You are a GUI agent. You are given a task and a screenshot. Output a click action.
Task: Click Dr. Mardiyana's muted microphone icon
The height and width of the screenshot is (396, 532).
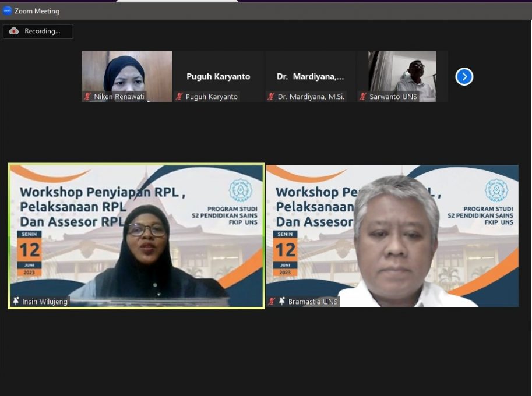click(271, 97)
